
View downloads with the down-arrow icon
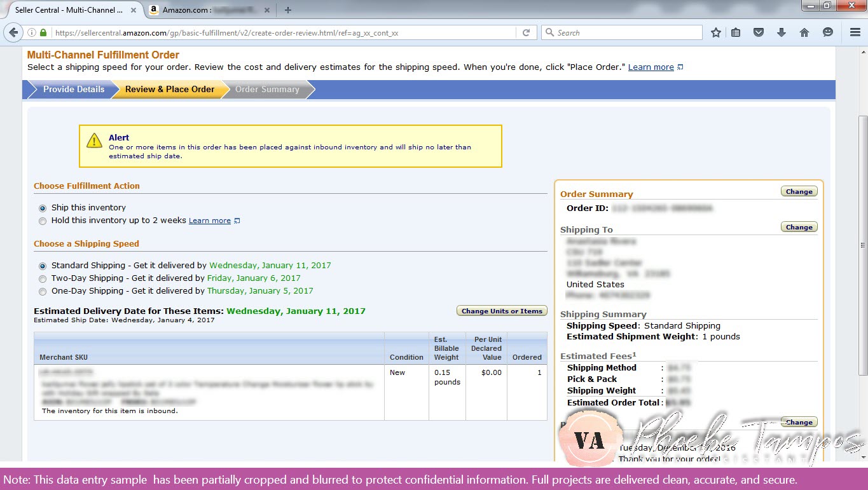click(781, 32)
